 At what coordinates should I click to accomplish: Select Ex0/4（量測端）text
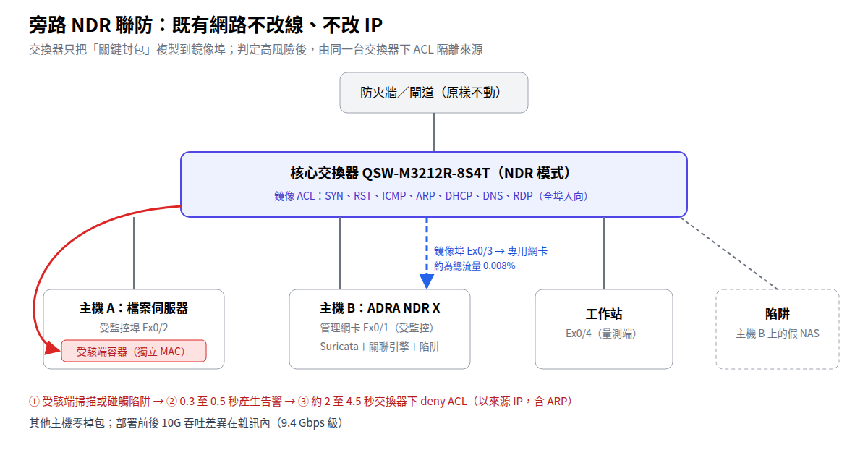(604, 334)
